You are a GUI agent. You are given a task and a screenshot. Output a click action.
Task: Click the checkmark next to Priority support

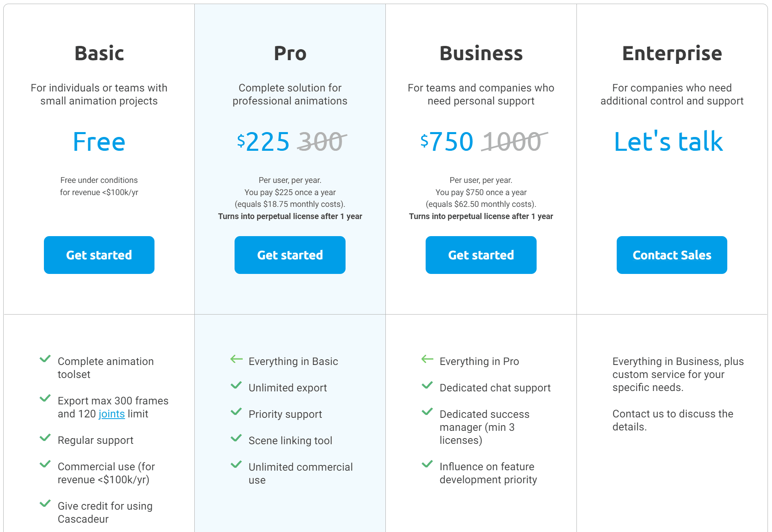[236, 412]
